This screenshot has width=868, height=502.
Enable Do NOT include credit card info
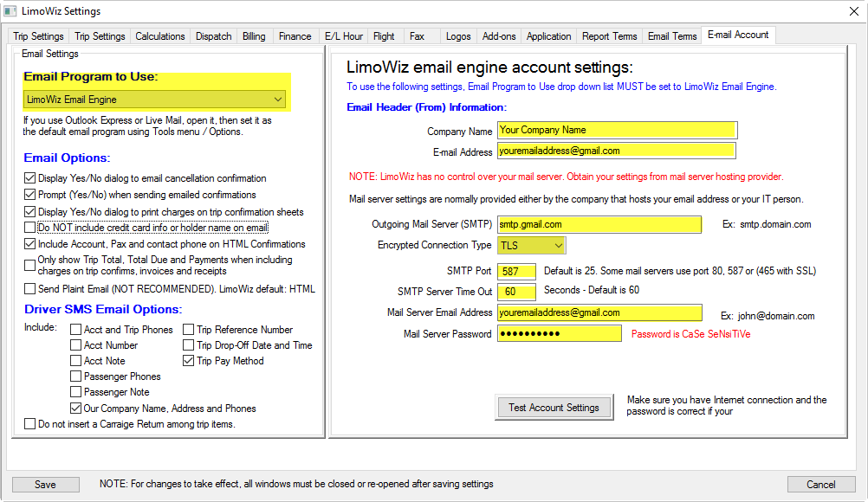30,228
